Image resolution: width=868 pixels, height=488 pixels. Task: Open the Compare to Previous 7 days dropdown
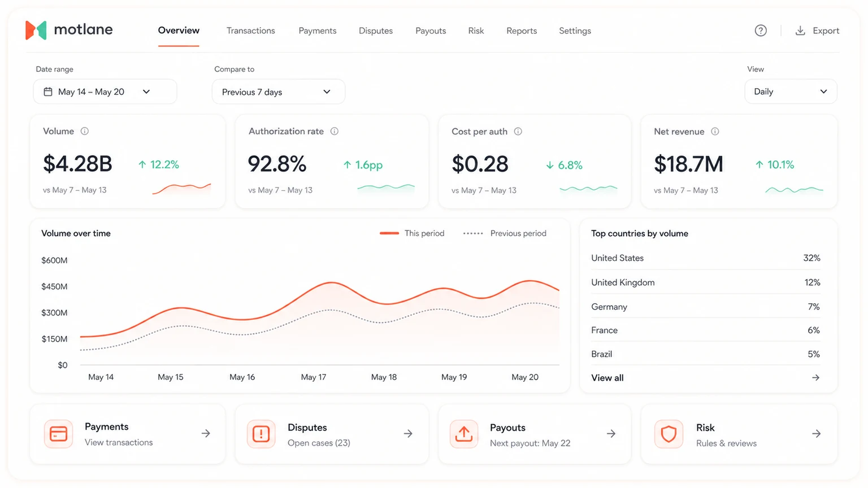pyautogui.click(x=279, y=91)
